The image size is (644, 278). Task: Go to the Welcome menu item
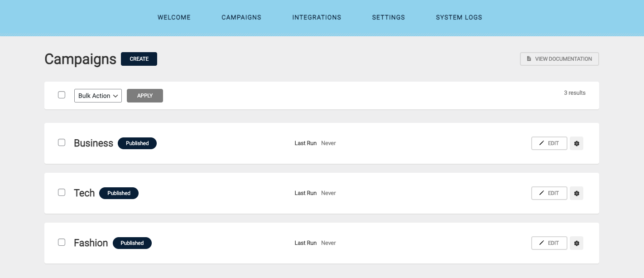(x=174, y=18)
